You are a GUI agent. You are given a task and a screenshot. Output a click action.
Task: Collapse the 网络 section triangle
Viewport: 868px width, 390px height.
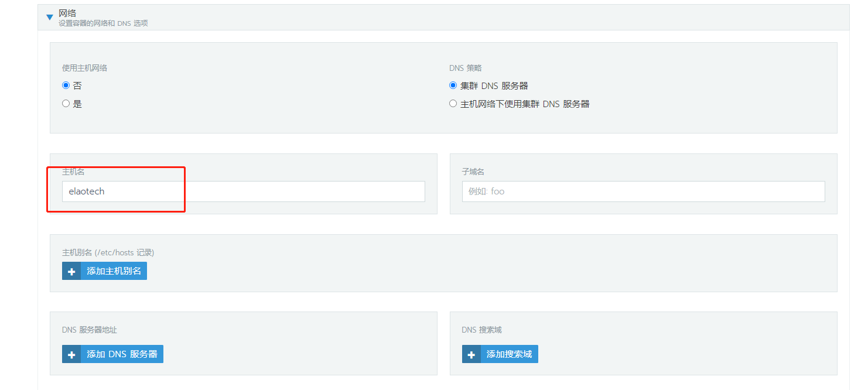point(50,18)
